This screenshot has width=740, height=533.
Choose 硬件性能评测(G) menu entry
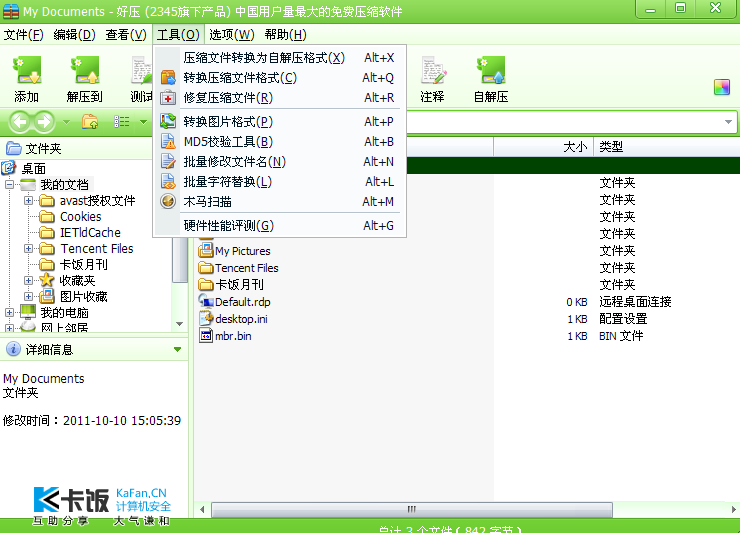pos(279,226)
